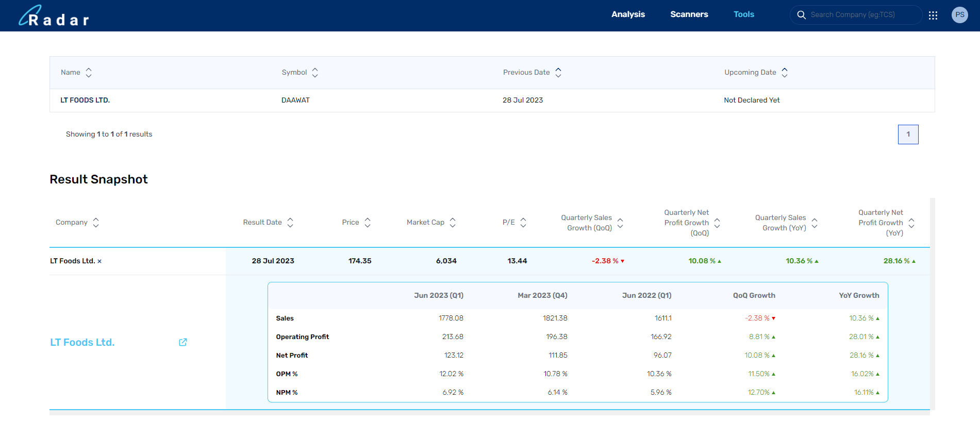The height and width of the screenshot is (421, 980).
Task: Open LT Foods external link icon
Action: point(183,342)
